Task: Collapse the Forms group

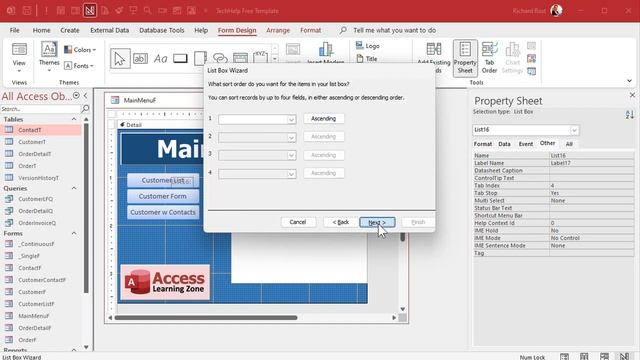Action: 74,233
